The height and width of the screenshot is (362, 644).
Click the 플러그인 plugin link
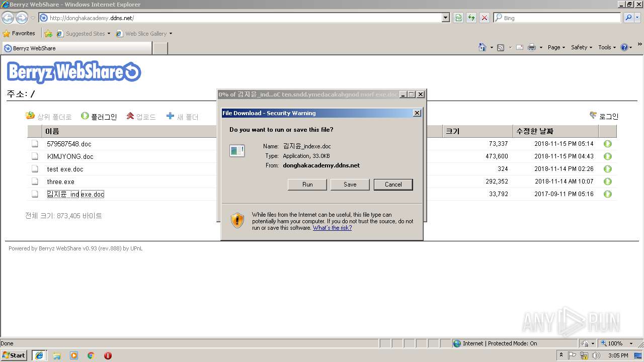coord(99,117)
